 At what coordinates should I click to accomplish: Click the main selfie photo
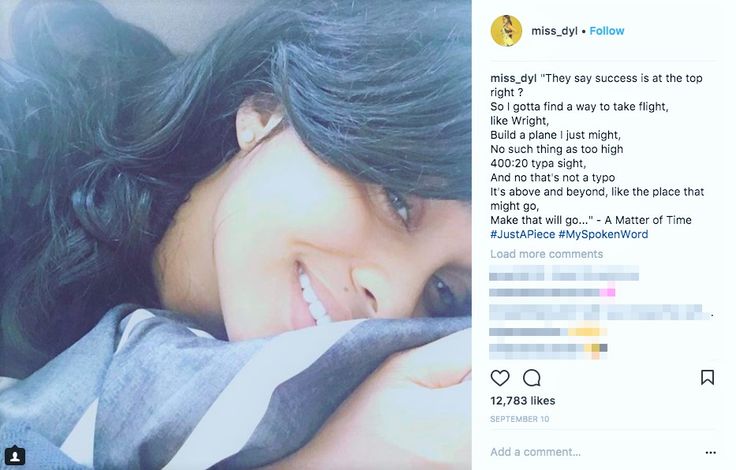[236, 235]
